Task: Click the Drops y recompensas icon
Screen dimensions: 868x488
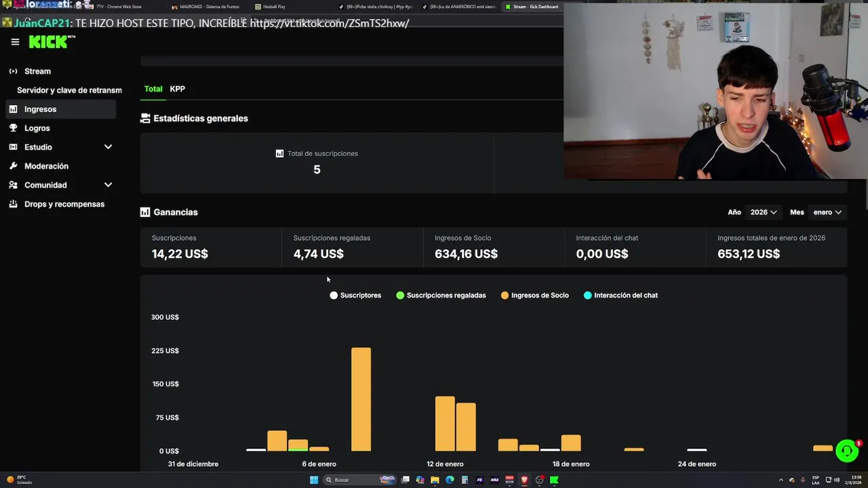Action: pyautogui.click(x=13, y=204)
